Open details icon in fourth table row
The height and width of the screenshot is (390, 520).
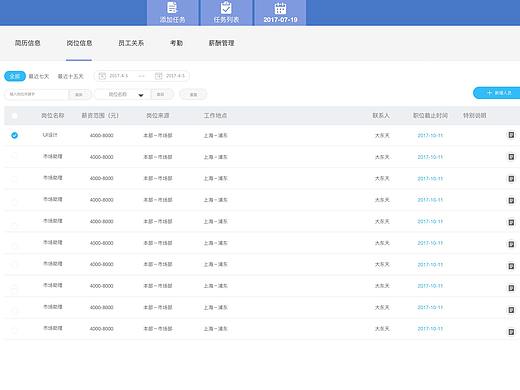tap(511, 200)
